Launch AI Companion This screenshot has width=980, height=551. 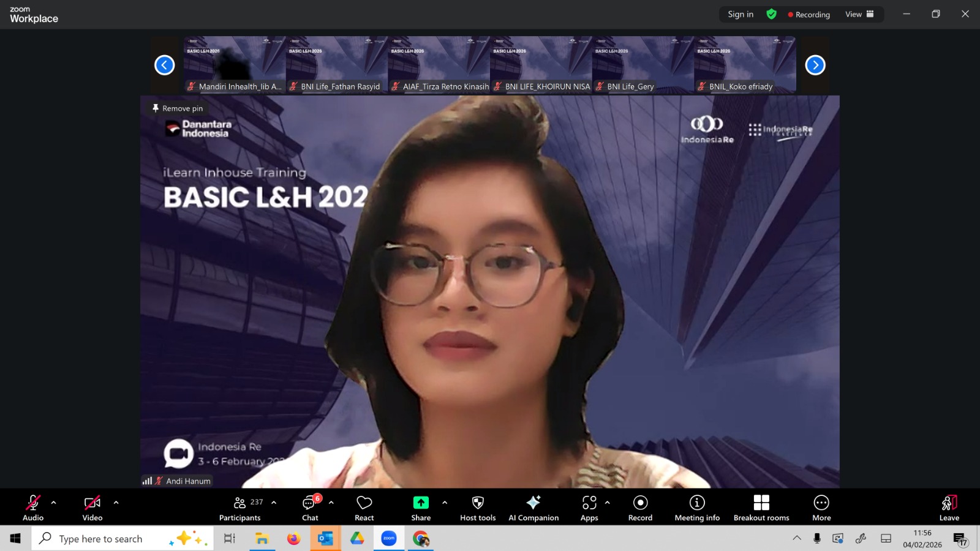tap(533, 508)
